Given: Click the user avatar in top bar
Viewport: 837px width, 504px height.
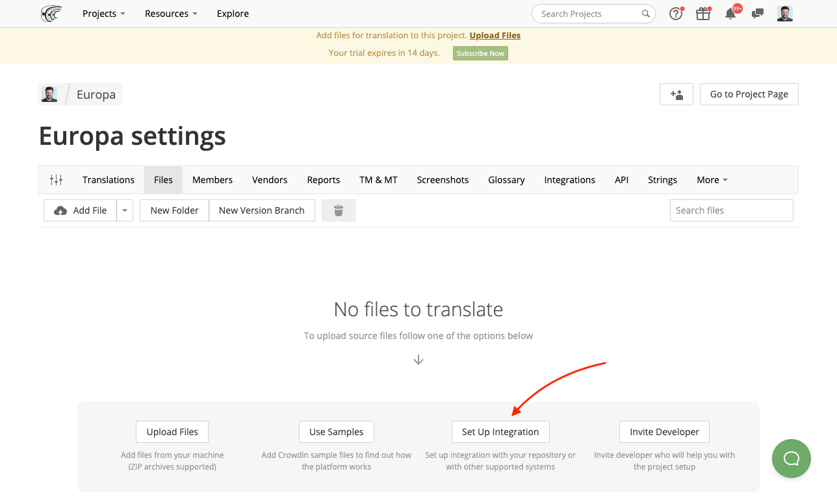Looking at the screenshot, I should [785, 14].
